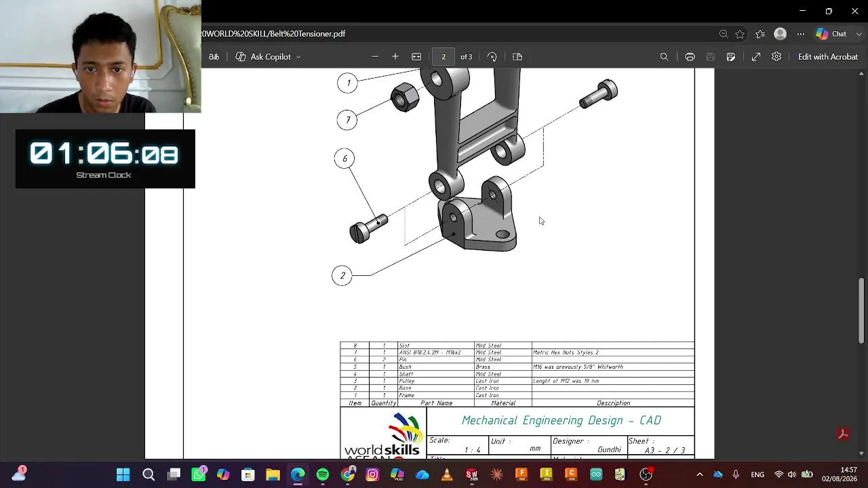
Task: Click the 'Gundhi' designer name text
Action: [609, 450]
